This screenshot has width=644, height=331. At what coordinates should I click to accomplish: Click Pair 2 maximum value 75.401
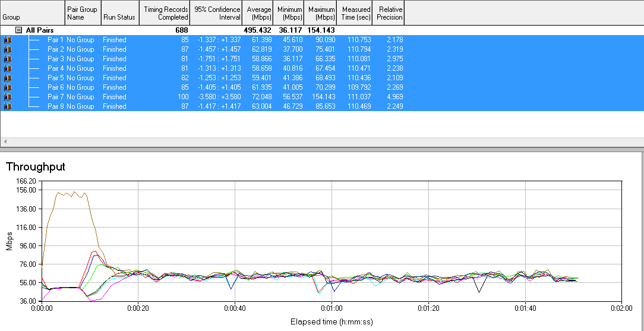pos(326,49)
